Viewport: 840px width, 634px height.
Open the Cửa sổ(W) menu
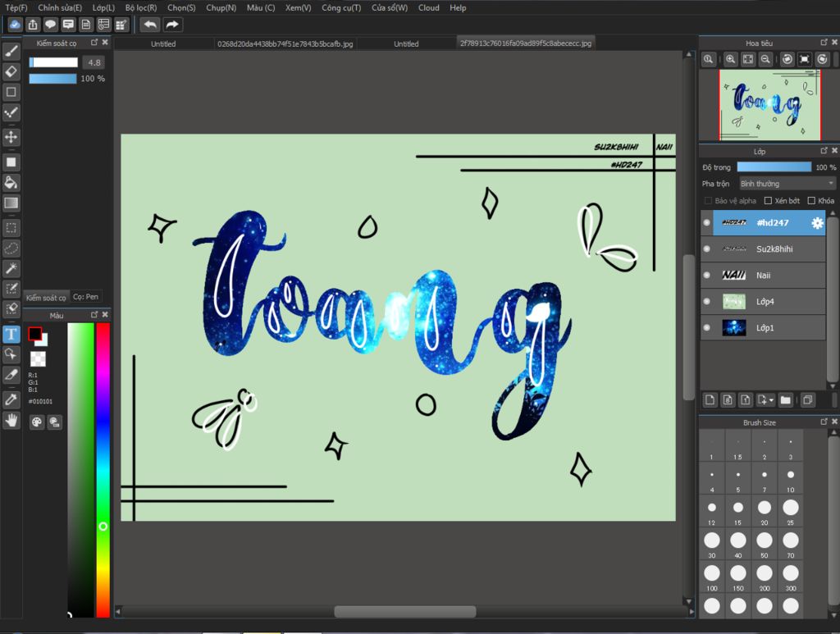tap(390, 7)
